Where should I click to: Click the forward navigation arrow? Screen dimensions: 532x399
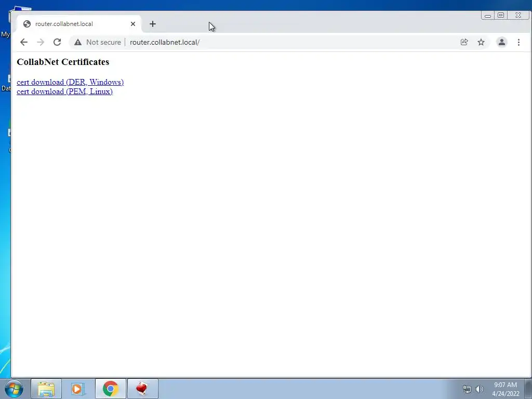click(41, 42)
